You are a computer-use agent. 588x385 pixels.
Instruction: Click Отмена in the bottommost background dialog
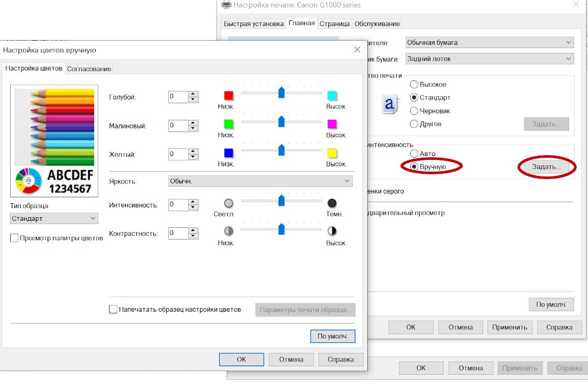coord(470,368)
